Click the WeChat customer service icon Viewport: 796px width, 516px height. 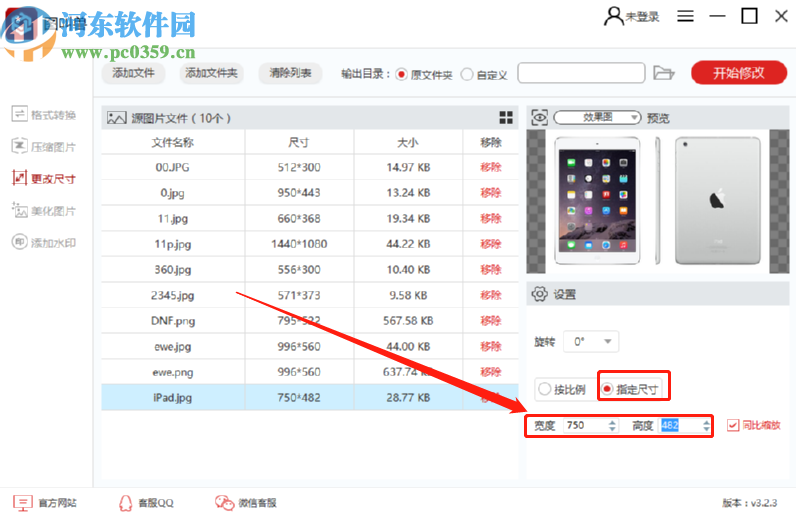[224, 503]
